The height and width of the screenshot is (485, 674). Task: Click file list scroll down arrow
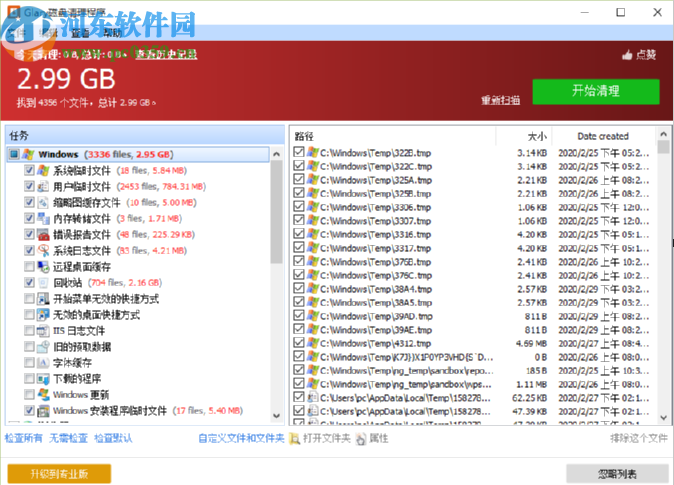pyautogui.click(x=663, y=417)
